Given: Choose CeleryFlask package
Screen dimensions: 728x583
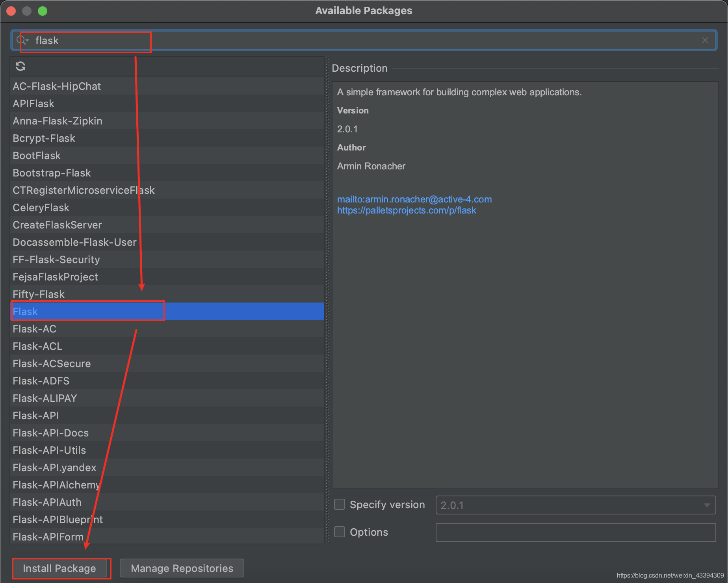Looking at the screenshot, I should [167, 207].
